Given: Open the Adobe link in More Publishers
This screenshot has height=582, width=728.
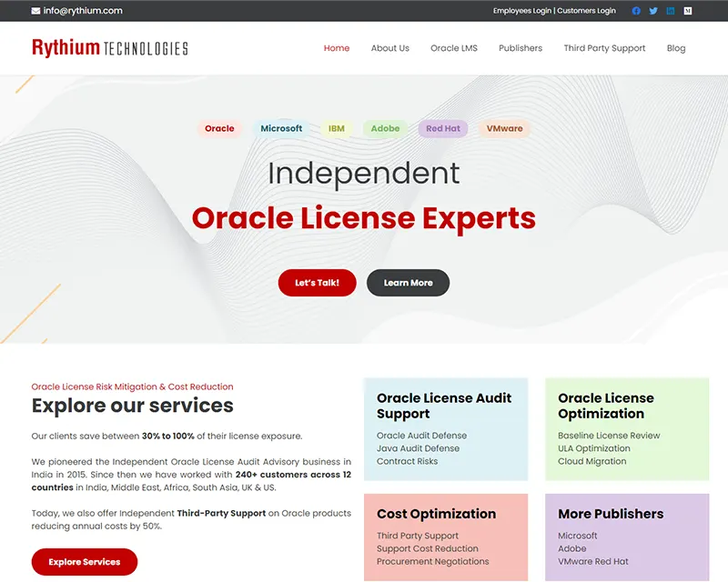Looking at the screenshot, I should pos(572,548).
